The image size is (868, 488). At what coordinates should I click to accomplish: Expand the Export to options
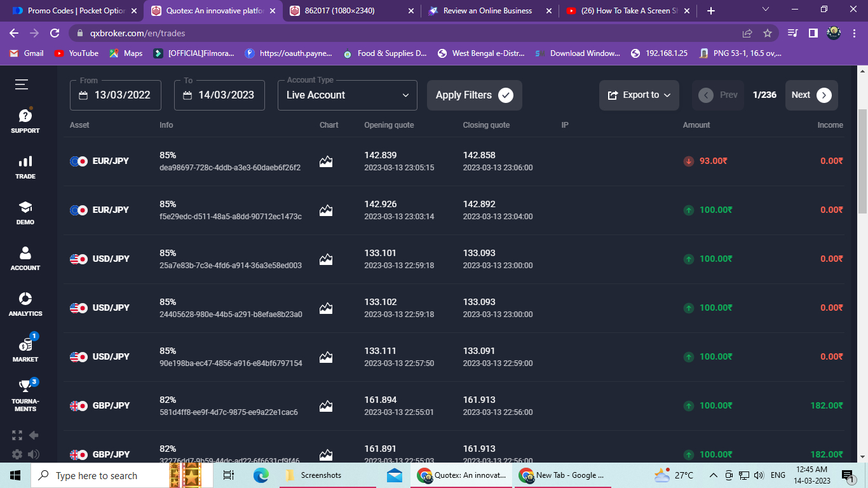[x=639, y=95]
